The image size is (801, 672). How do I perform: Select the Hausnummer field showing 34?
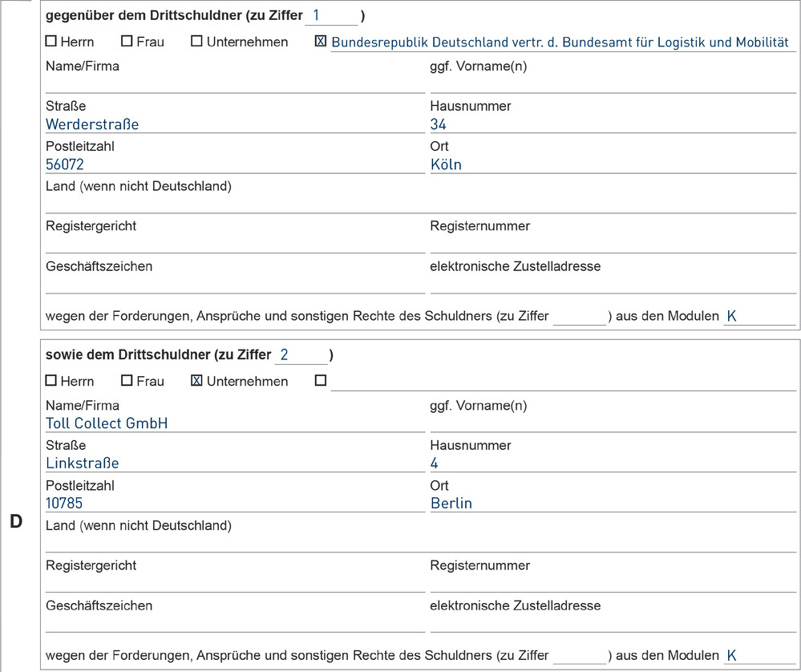[613, 124]
